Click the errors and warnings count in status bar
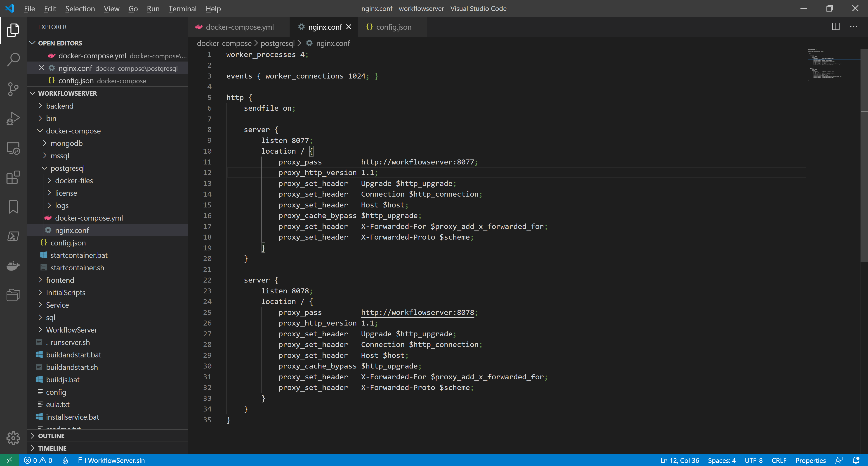868x466 pixels. pyautogui.click(x=38, y=460)
